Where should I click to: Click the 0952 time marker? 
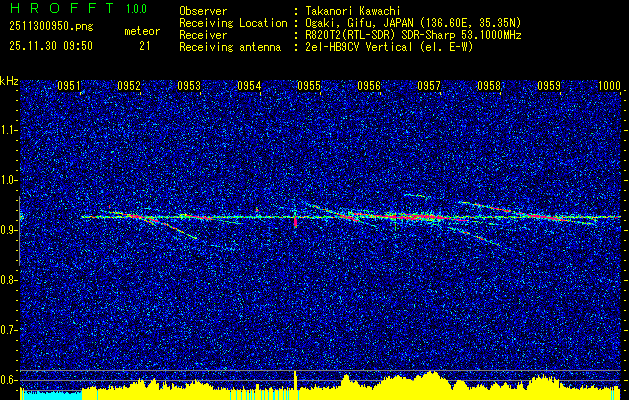(129, 85)
